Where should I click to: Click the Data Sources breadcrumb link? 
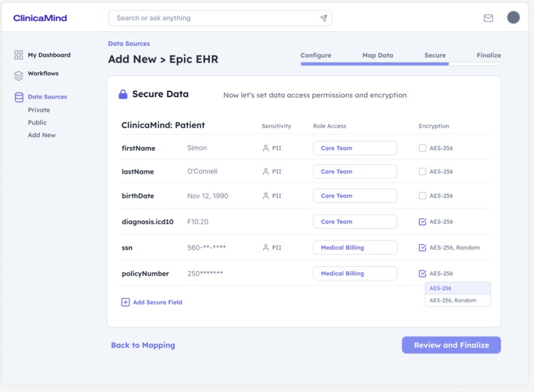(129, 44)
